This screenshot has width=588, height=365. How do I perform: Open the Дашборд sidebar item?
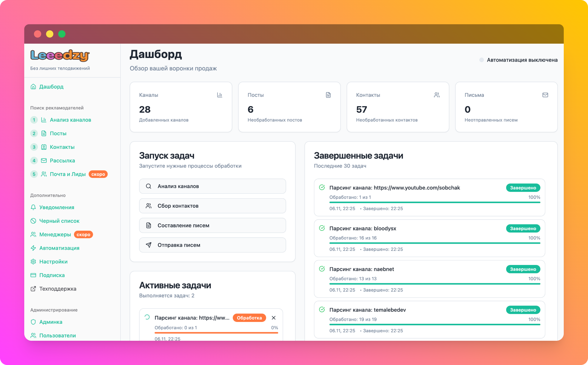pos(51,87)
